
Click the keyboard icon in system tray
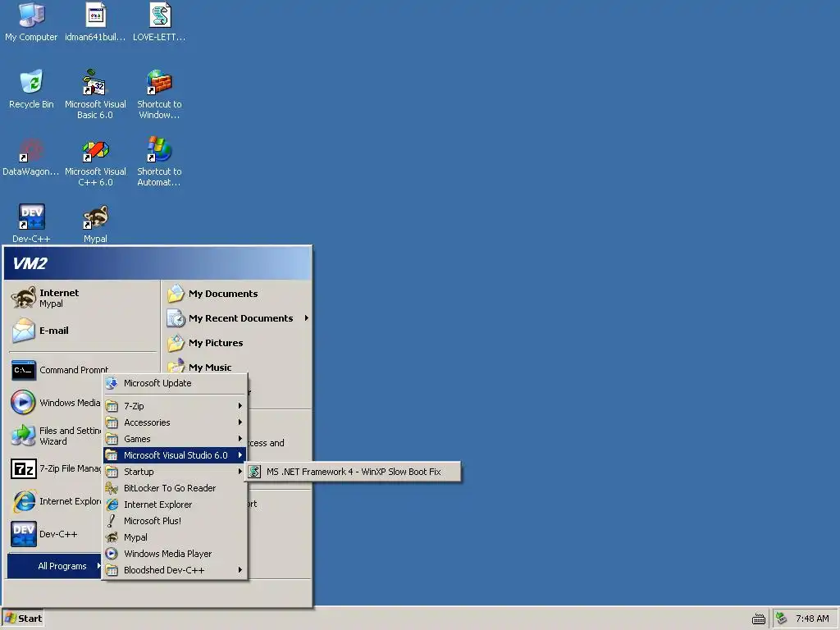pyautogui.click(x=759, y=619)
